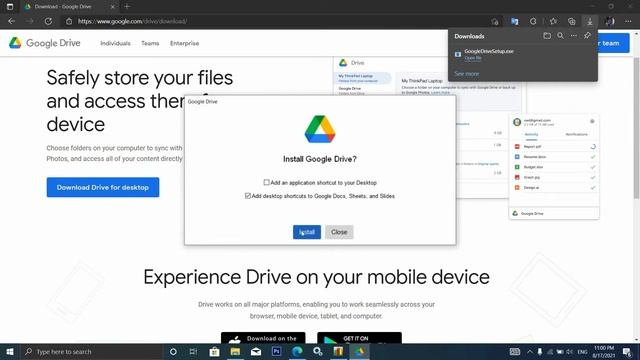The height and width of the screenshot is (360, 640).
Task: Open Photoshop from the taskbar
Action: (277, 352)
